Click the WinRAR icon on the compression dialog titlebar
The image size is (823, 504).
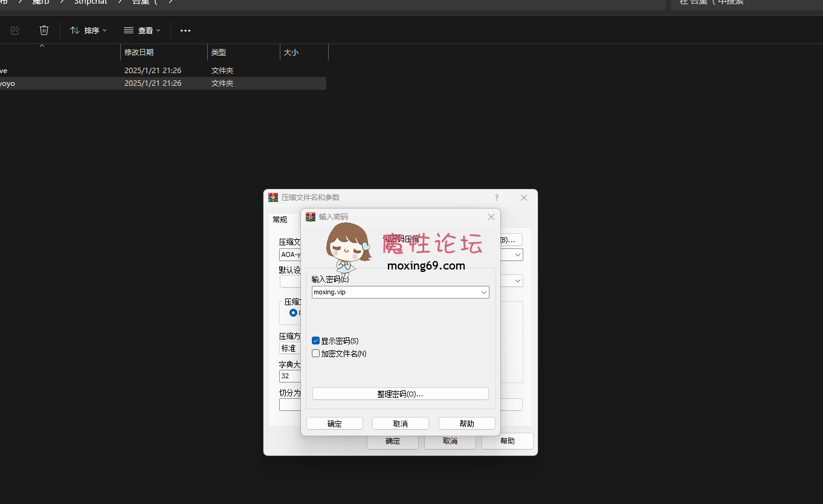click(x=273, y=197)
